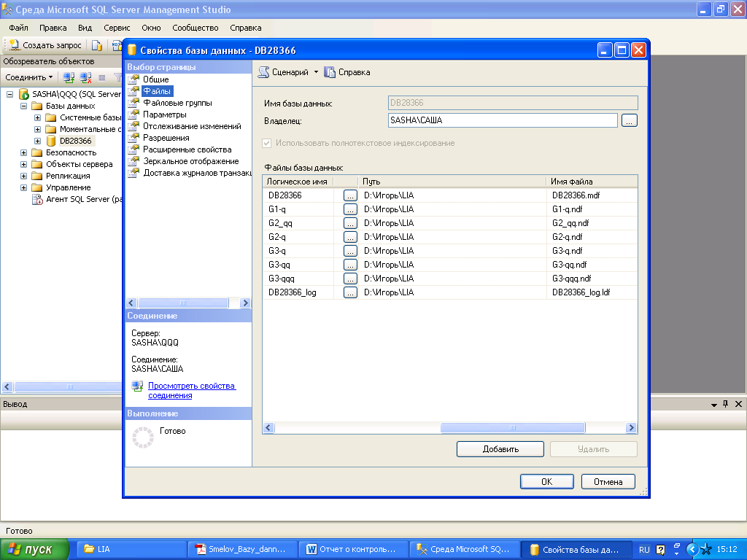747x560 pixels.
Task: Open the Сценарий dropdown arrow
Action: pyautogui.click(x=316, y=72)
